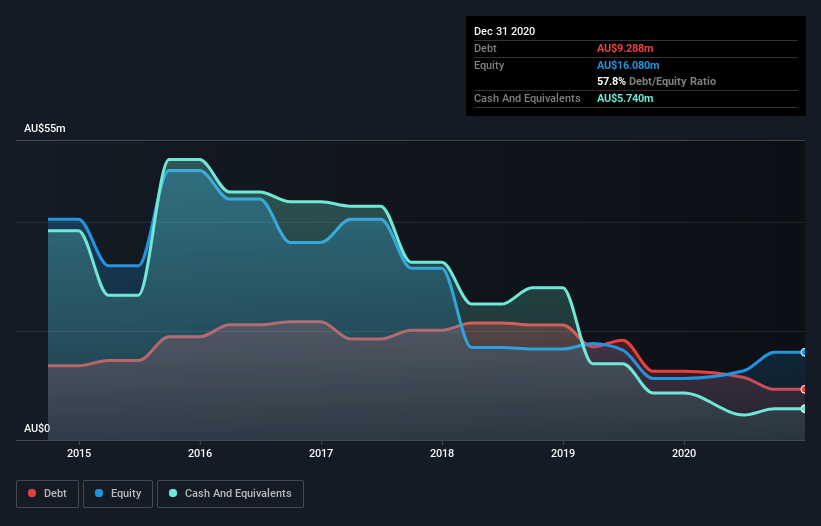
Task: Click the blue Equity endpoint marker
Action: tap(804, 352)
